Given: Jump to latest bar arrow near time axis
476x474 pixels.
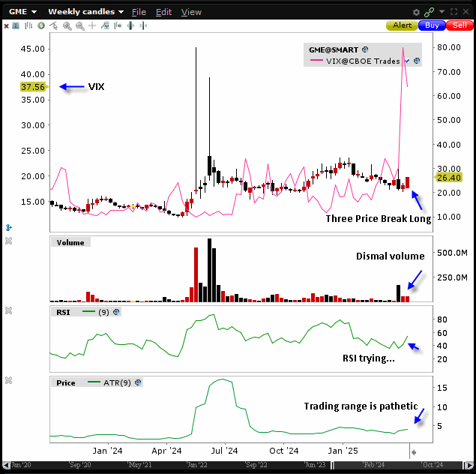Looking at the screenshot, I should tap(414, 452).
